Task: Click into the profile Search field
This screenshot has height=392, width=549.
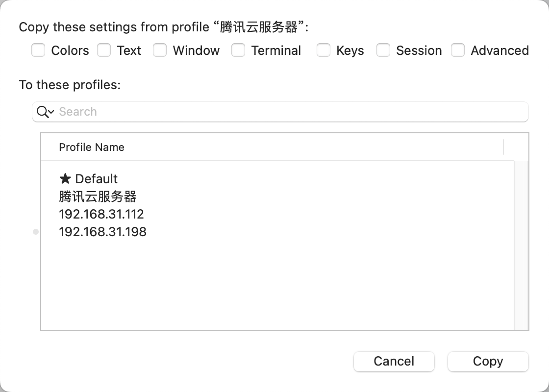Action: pyautogui.click(x=289, y=112)
